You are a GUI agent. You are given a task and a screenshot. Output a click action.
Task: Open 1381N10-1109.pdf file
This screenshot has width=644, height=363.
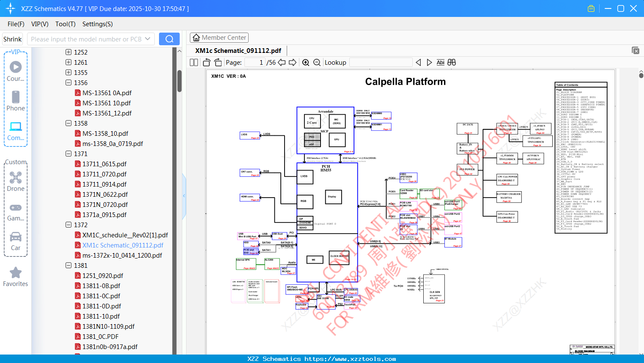click(x=109, y=326)
